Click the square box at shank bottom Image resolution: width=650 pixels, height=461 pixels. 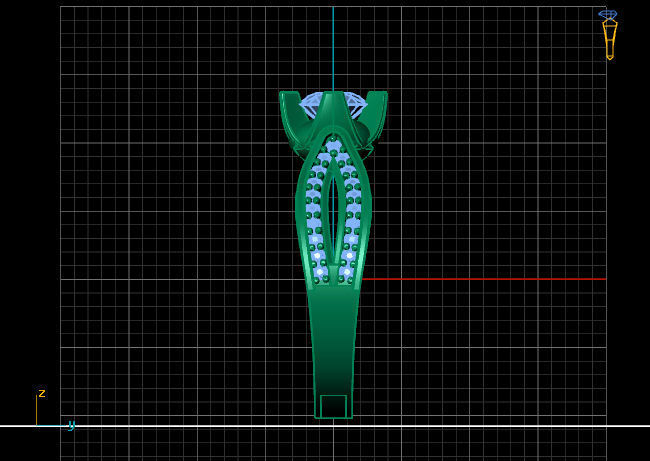coord(334,406)
